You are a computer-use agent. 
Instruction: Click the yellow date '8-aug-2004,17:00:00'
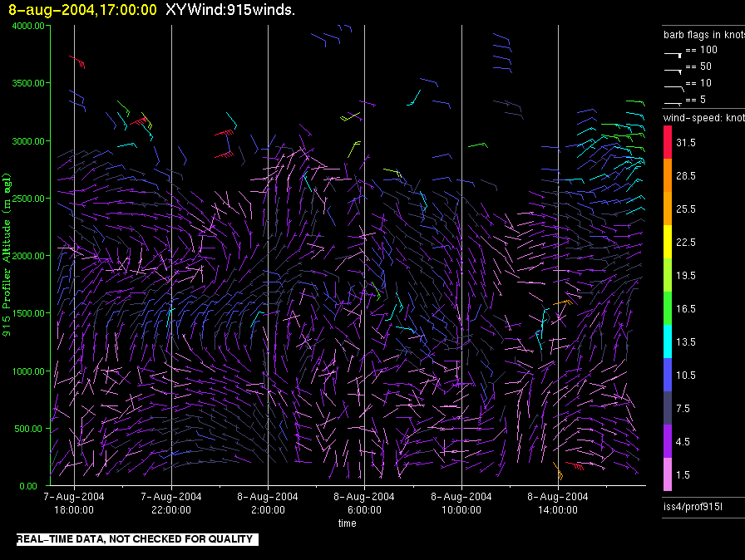click(82, 9)
